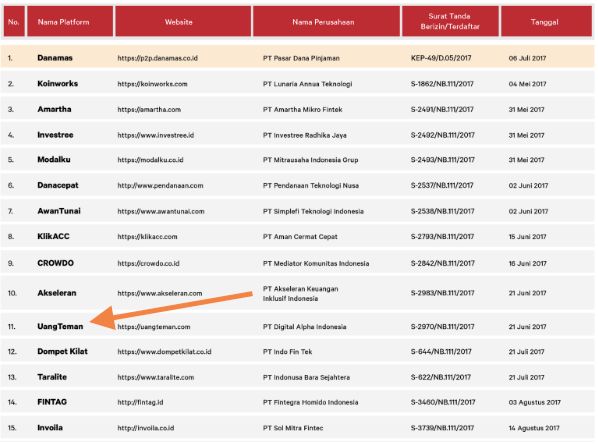Select the AwanTunai platform name

pos(59,211)
